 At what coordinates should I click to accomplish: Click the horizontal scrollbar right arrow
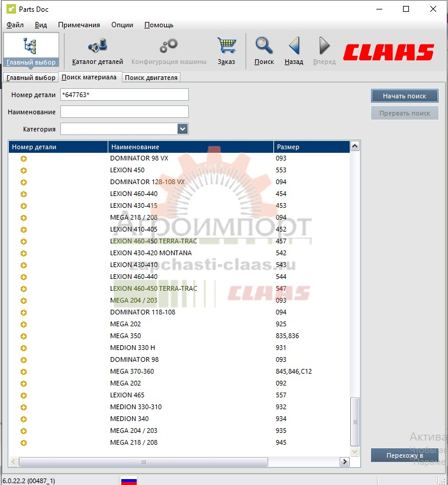click(344, 462)
